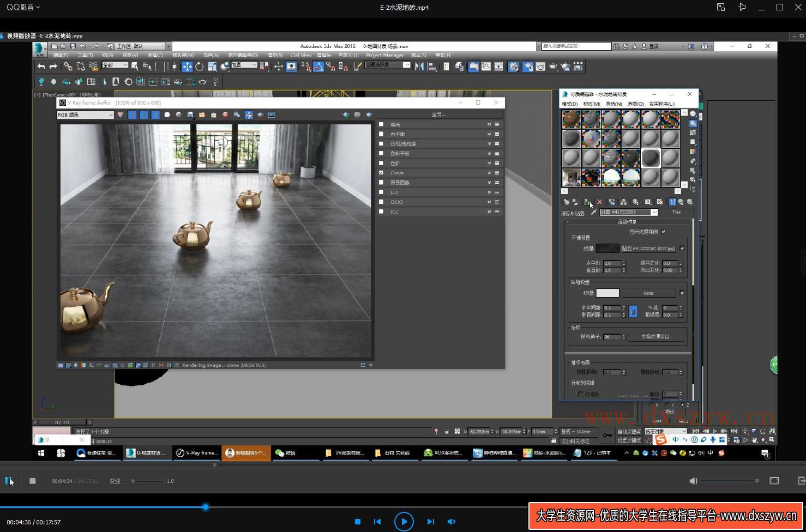Expand the ICC correction rollout

pos(489,211)
